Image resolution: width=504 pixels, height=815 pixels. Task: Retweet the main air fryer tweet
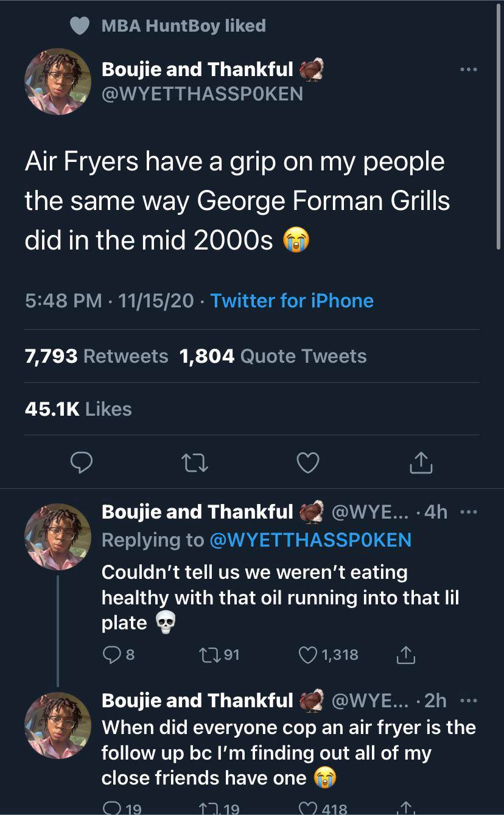pos(195,463)
